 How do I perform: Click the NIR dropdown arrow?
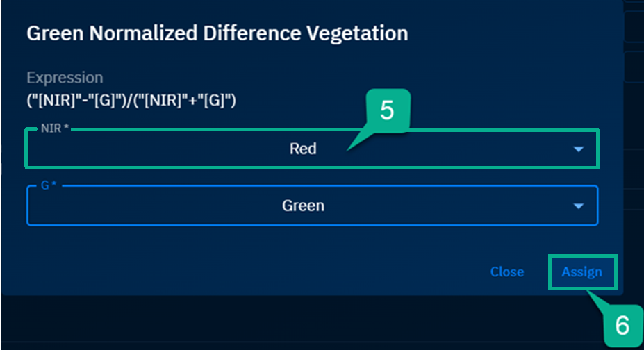point(578,149)
